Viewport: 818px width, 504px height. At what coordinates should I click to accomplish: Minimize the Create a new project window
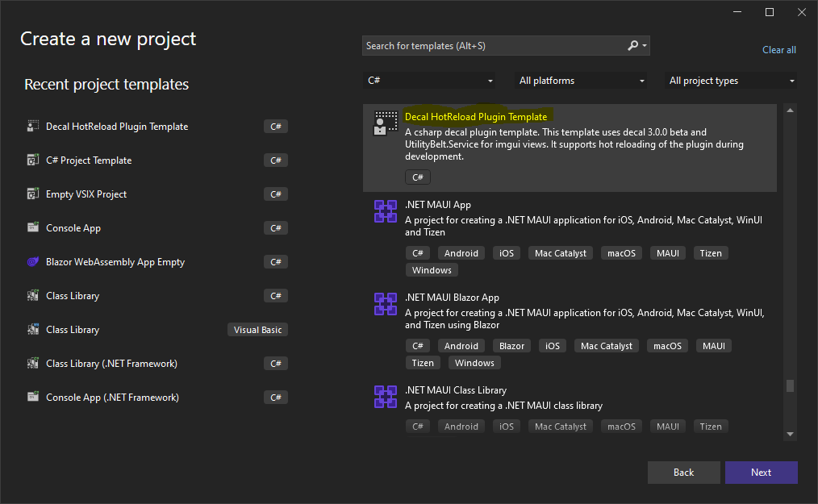tap(737, 12)
